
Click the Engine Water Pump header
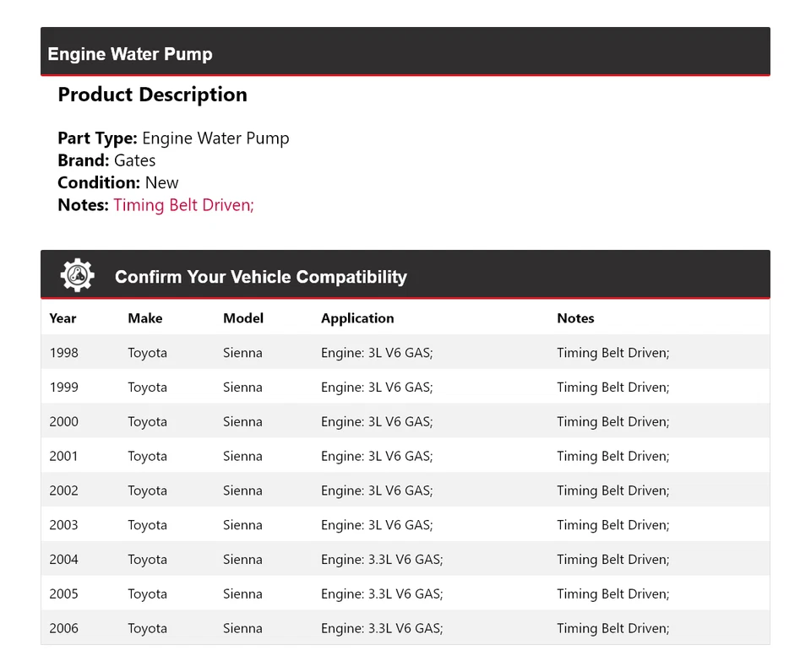point(130,54)
